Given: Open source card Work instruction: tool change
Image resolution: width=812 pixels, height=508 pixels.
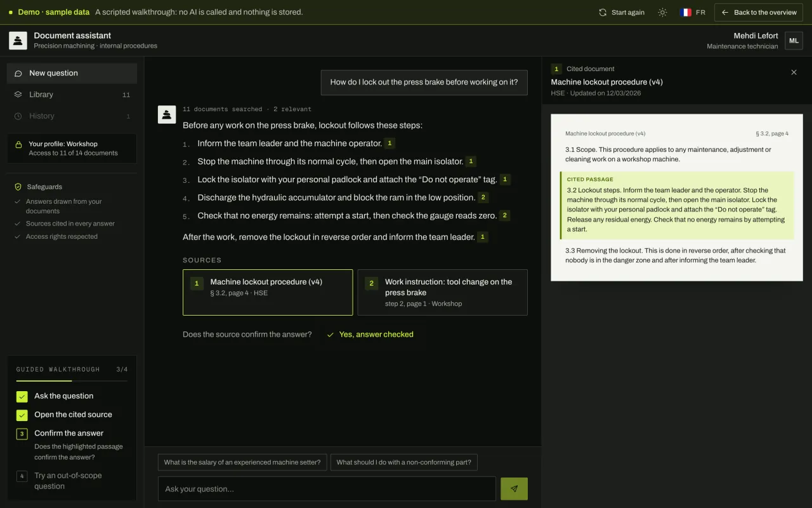Looking at the screenshot, I should pyautogui.click(x=442, y=292).
